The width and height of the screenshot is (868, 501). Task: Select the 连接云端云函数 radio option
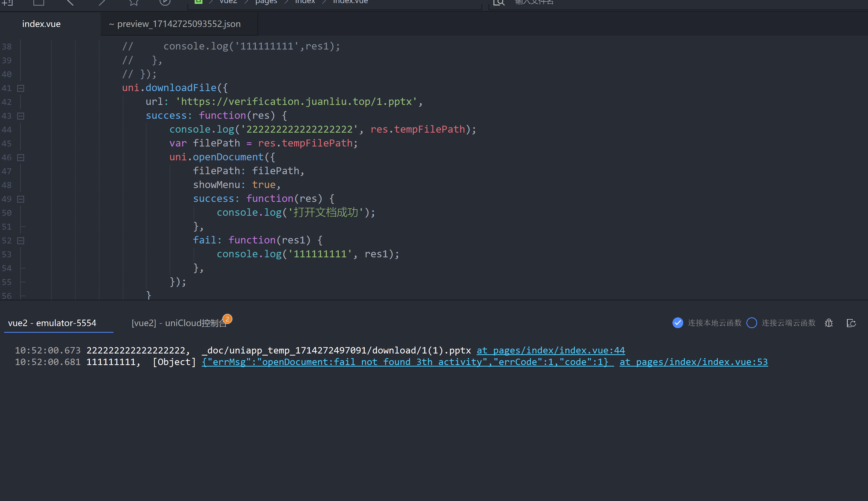[752, 323]
